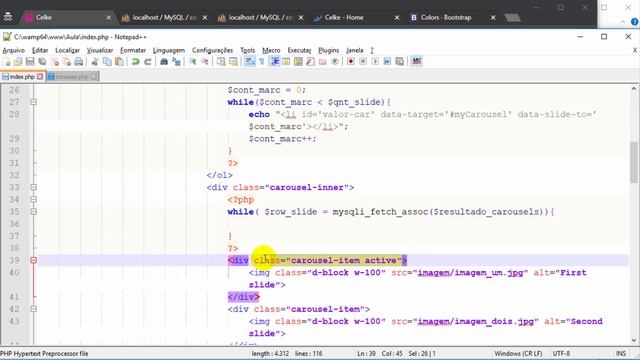Open the Plugins menu
Image resolution: width=640 pixels, height=360 pixels.
pyautogui.click(x=329, y=50)
